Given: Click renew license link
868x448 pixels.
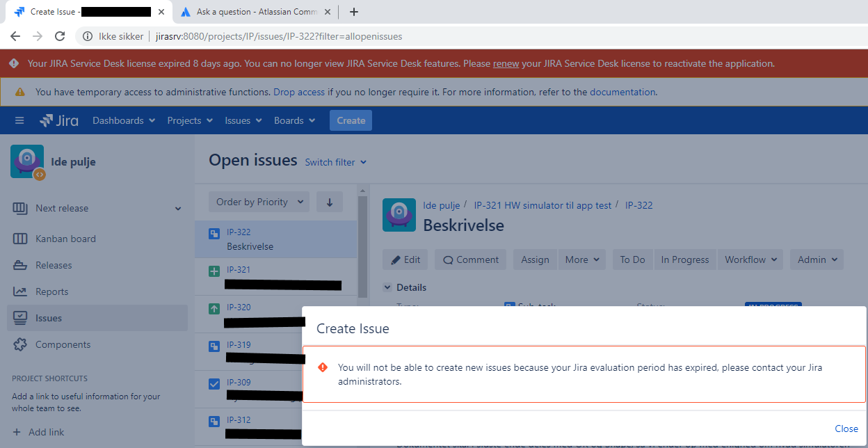Looking at the screenshot, I should 506,63.
